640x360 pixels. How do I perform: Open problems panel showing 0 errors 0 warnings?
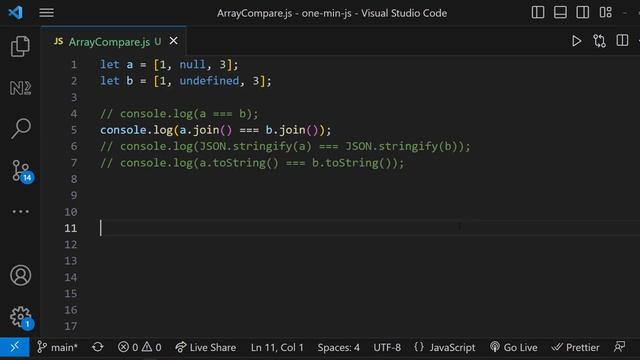coord(140,347)
